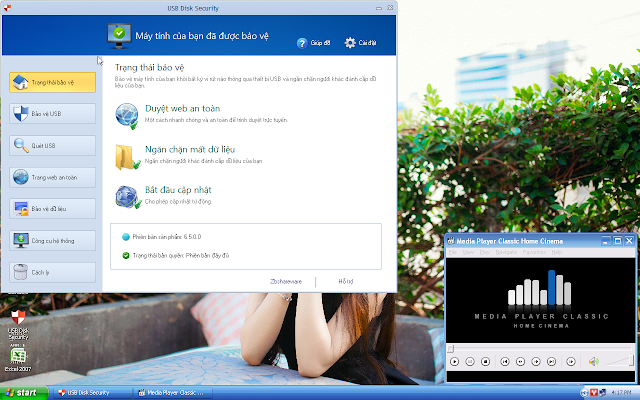The height and width of the screenshot is (400, 640).
Task: Click Stop in Media Player Classic
Action: [485, 362]
